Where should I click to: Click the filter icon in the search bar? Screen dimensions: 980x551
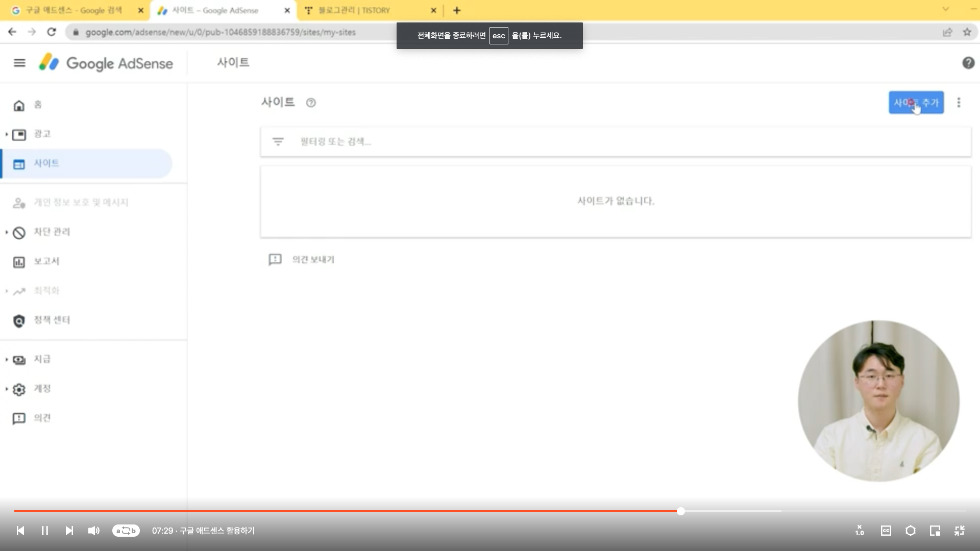[x=278, y=141]
